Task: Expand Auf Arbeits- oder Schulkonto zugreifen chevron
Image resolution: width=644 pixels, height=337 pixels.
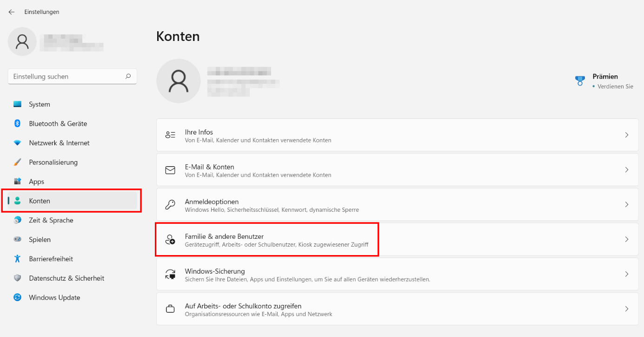Action: click(x=627, y=309)
